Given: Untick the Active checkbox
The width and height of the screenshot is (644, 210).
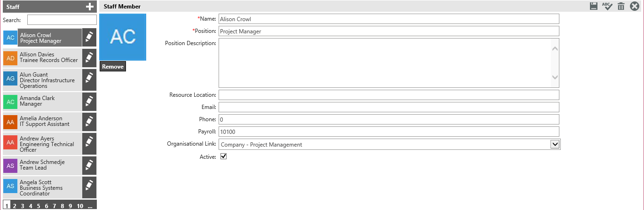Looking at the screenshot, I should click(x=224, y=156).
